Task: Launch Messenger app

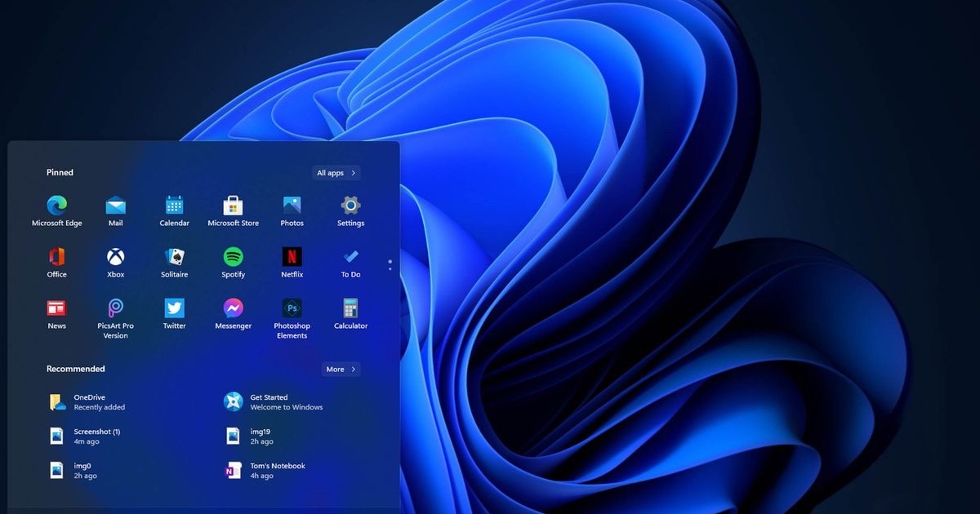Action: tap(233, 314)
